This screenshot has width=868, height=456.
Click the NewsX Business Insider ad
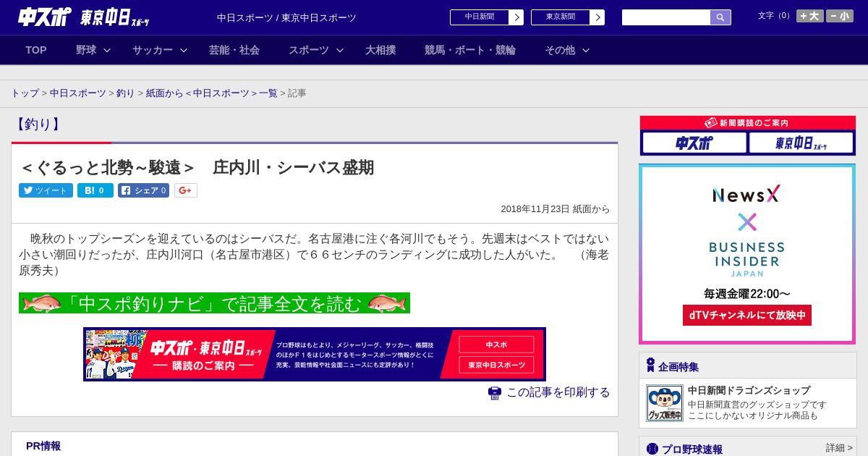point(747,254)
